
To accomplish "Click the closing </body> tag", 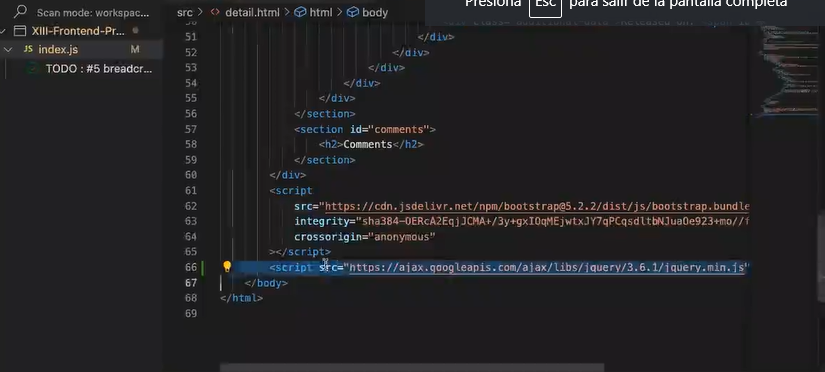I will (x=266, y=283).
